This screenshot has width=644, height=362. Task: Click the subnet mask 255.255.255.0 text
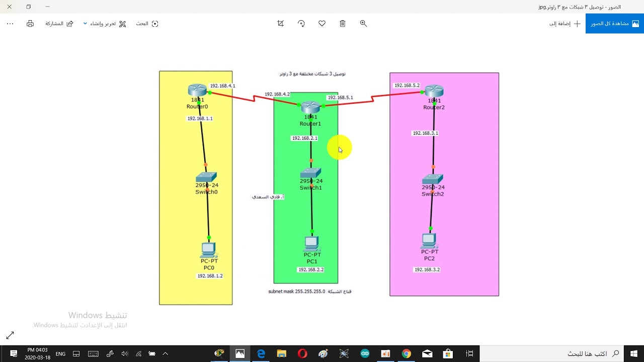pos(297,292)
